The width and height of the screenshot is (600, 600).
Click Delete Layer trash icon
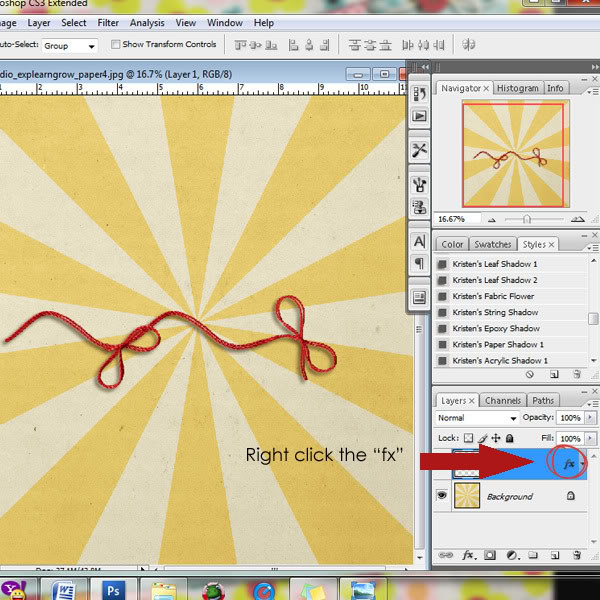[577, 555]
